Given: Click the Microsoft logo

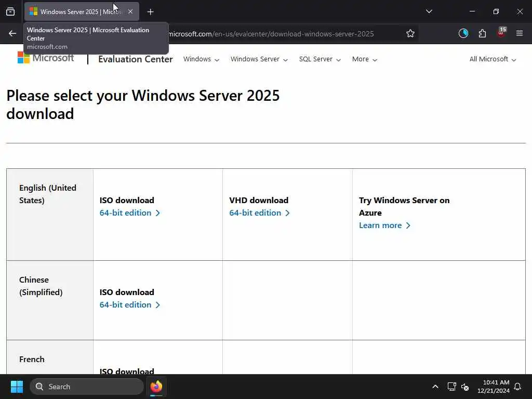Looking at the screenshot, I should 46,58.
